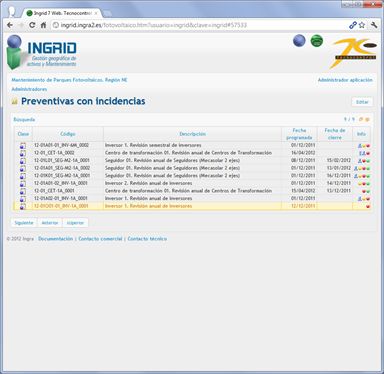Click the 9 / 9 record counter
This screenshot has height=374, width=384.
(x=349, y=119)
